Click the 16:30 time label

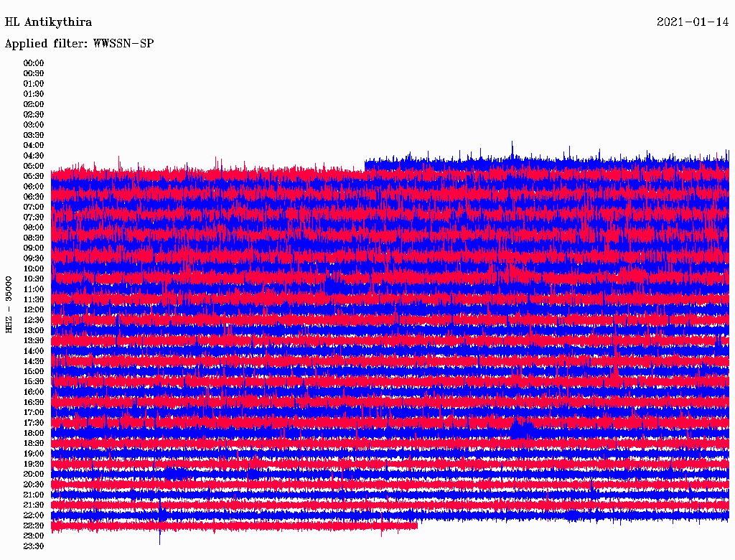pyautogui.click(x=34, y=402)
